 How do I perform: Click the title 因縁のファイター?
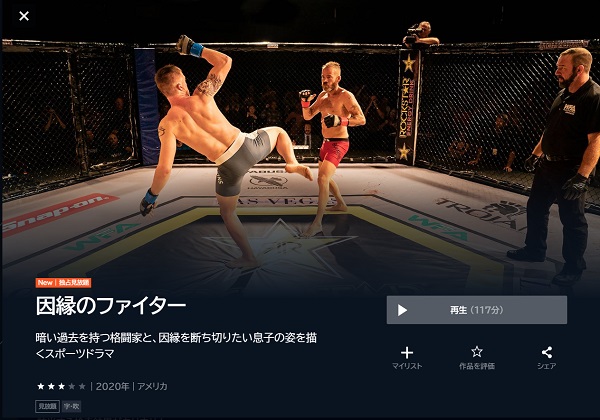click(x=111, y=306)
